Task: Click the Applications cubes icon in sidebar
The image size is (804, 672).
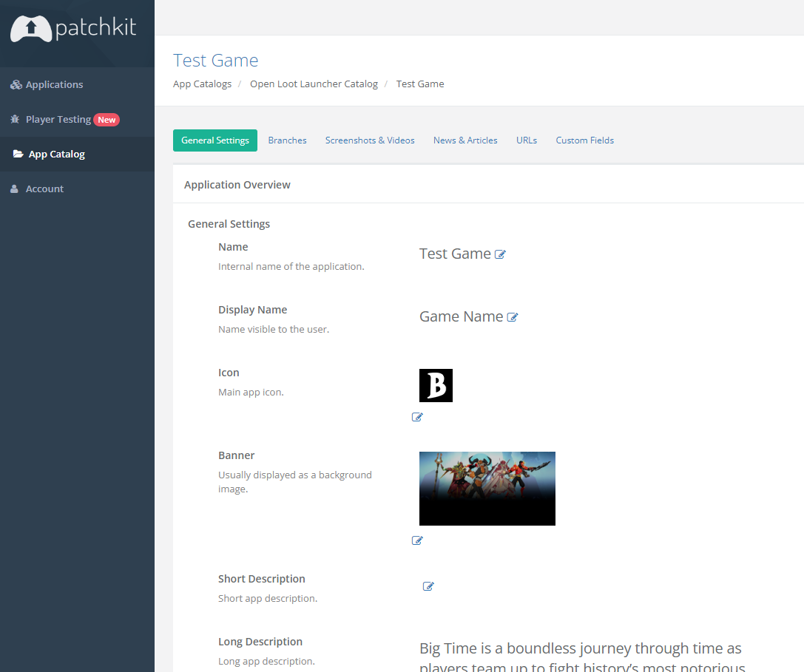Action: 16,85
